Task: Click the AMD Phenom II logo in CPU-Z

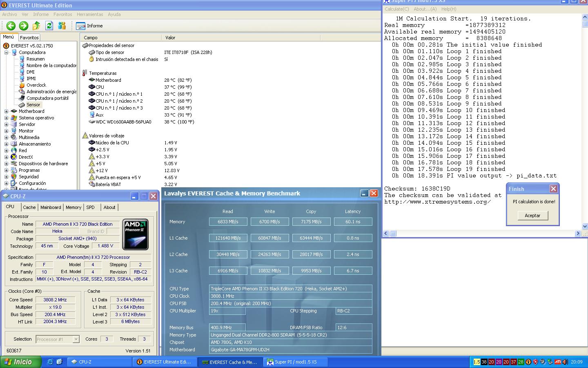Action: [x=135, y=234]
